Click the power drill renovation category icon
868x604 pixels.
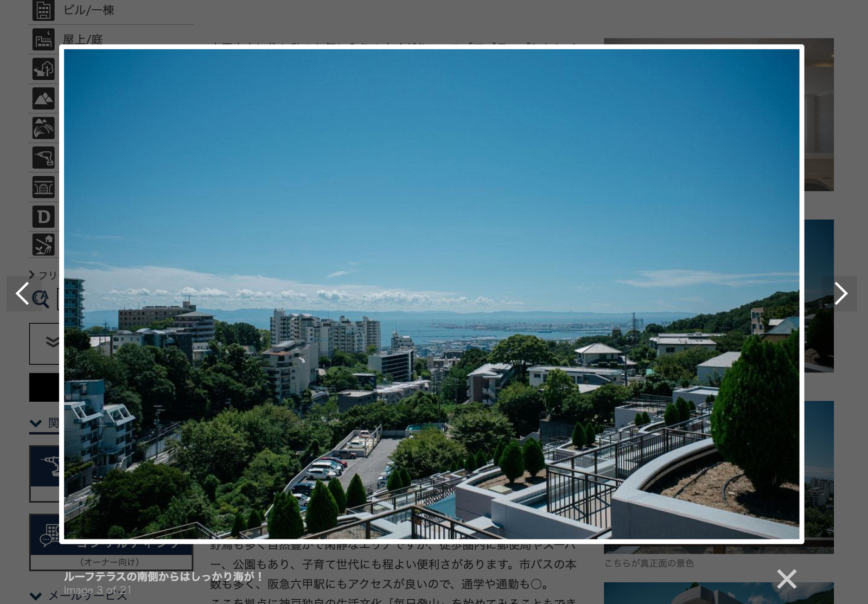(x=43, y=158)
